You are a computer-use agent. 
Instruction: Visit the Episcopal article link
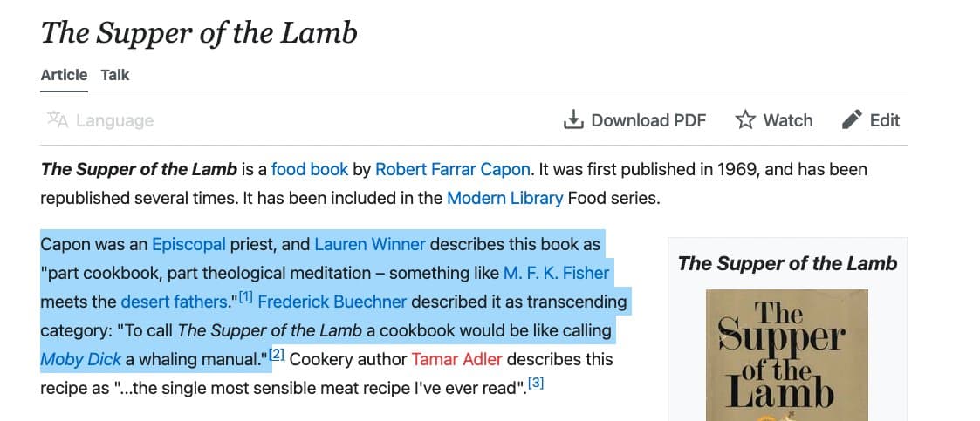pos(188,244)
